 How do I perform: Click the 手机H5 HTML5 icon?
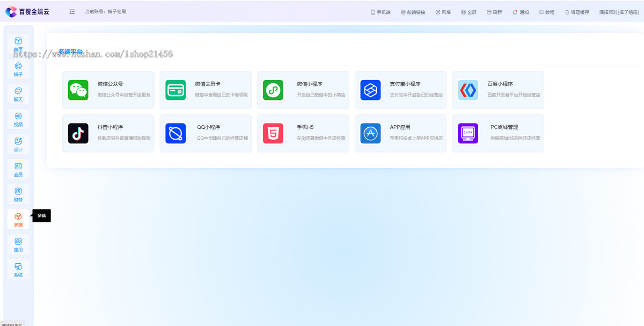coord(273,133)
